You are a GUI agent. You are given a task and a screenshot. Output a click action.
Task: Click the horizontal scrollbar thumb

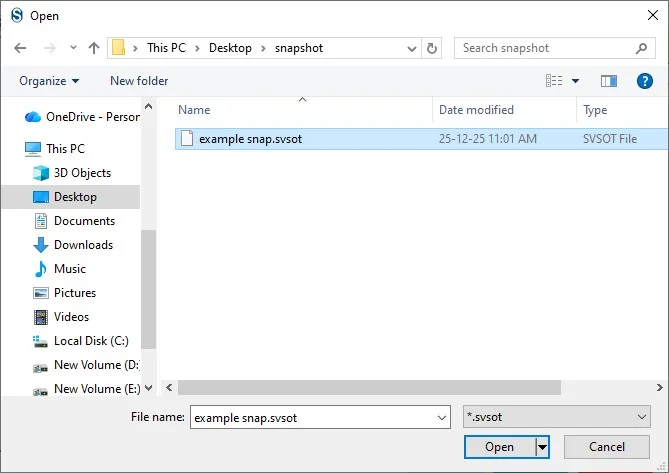[x=369, y=388]
